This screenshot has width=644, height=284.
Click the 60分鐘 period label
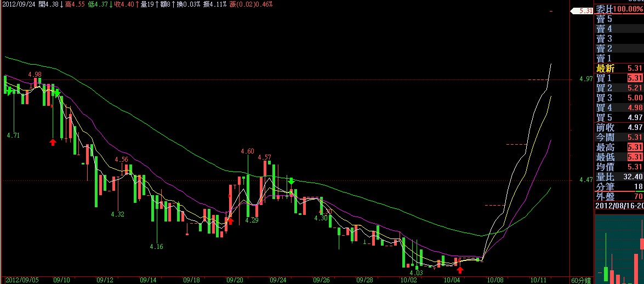581,280
